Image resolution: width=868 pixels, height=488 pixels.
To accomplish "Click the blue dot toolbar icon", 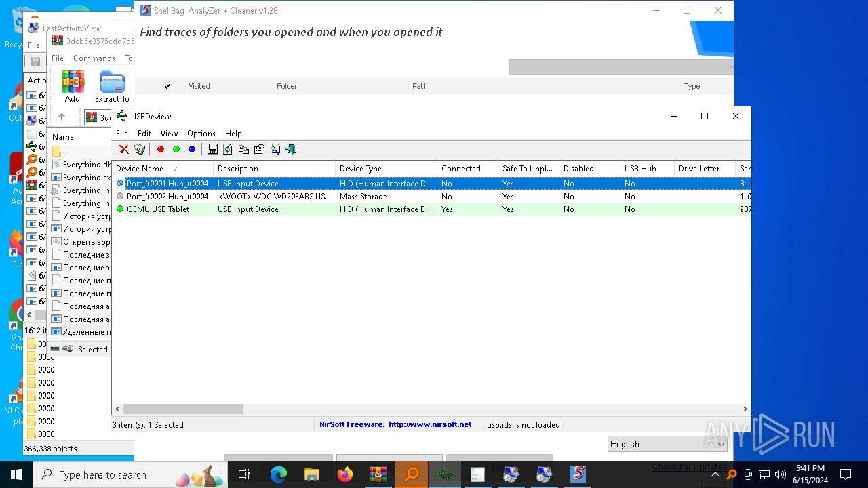I will [192, 149].
